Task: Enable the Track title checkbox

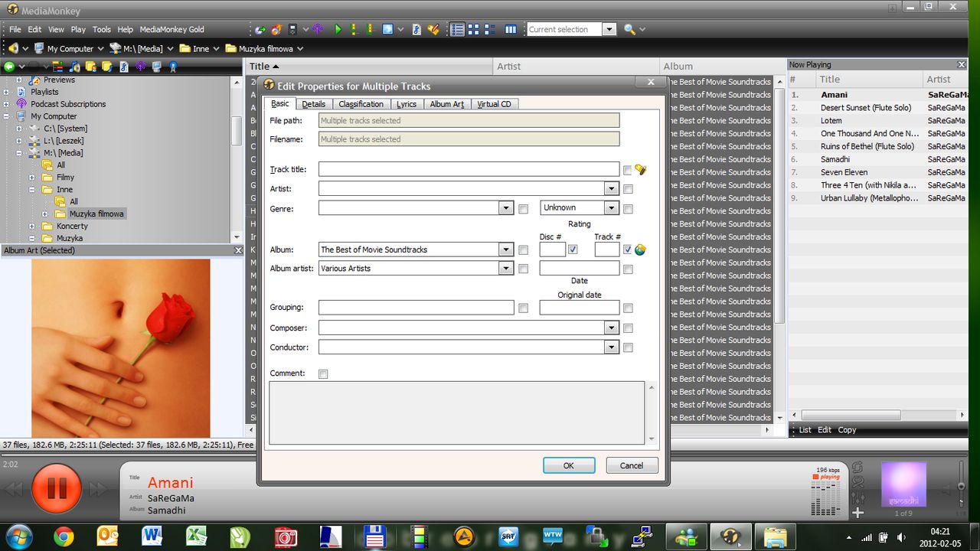Action: (x=628, y=170)
